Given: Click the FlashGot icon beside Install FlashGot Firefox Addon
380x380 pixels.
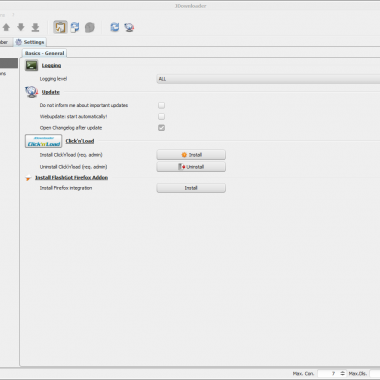Looking at the screenshot, I should point(28,178).
